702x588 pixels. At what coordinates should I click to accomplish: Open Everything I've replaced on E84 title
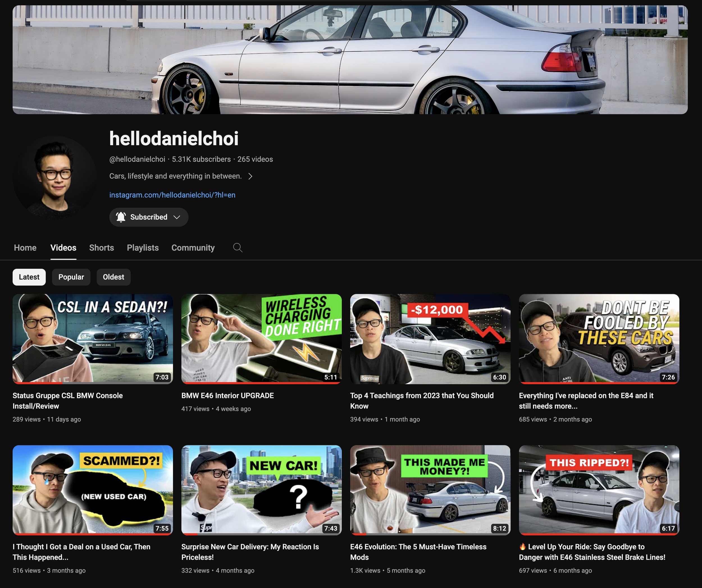click(586, 401)
